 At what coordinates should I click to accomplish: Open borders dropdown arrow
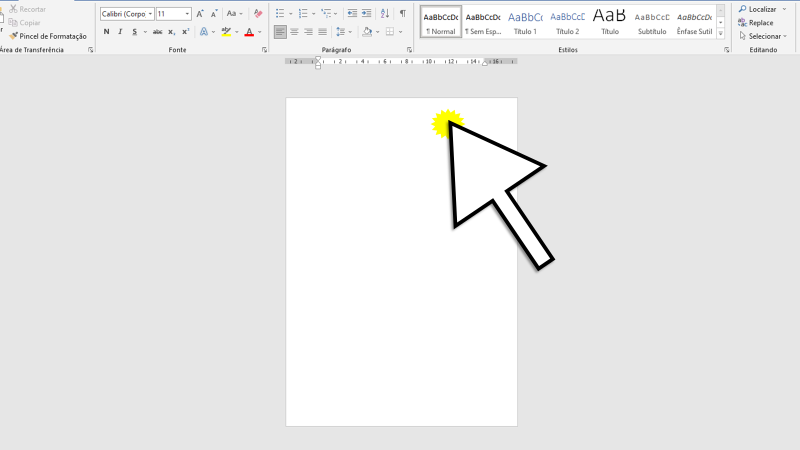coord(401,32)
